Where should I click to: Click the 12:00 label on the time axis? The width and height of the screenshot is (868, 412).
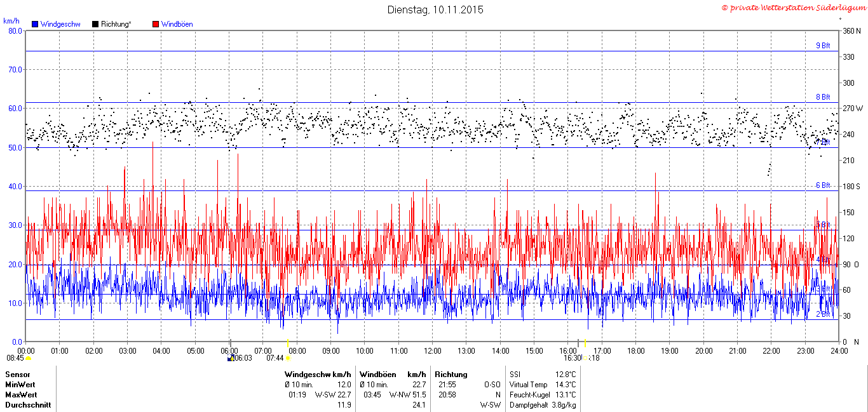pos(433,350)
